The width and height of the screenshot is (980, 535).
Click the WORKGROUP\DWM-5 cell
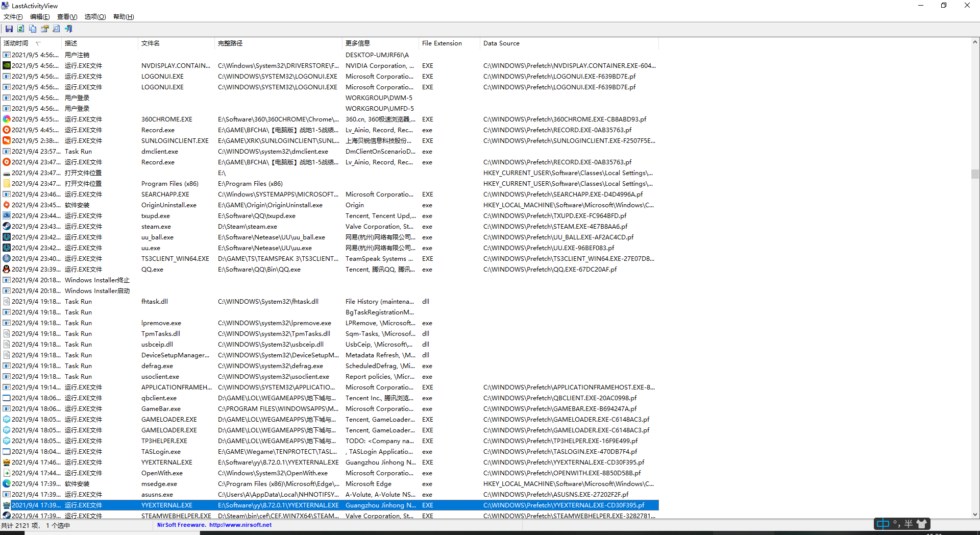pyautogui.click(x=379, y=98)
